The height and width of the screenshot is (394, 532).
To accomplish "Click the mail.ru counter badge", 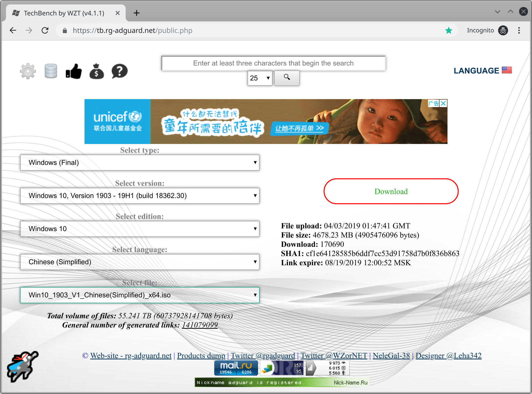I will click(x=236, y=368).
